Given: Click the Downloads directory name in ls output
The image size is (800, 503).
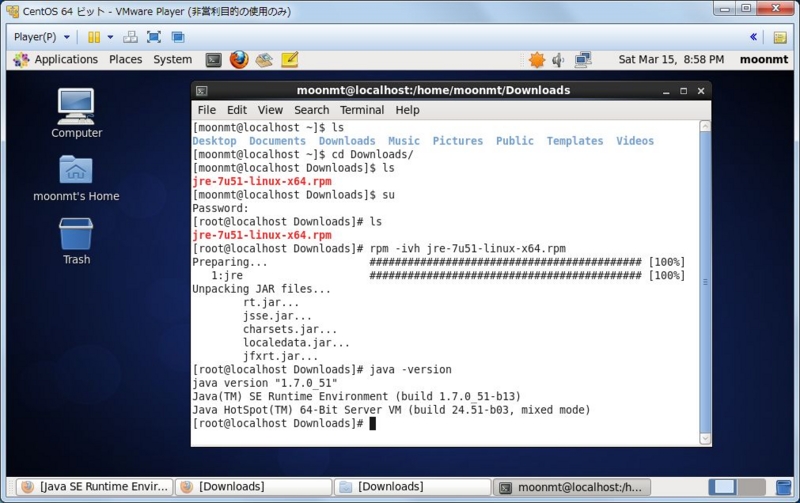Looking at the screenshot, I should (x=347, y=141).
